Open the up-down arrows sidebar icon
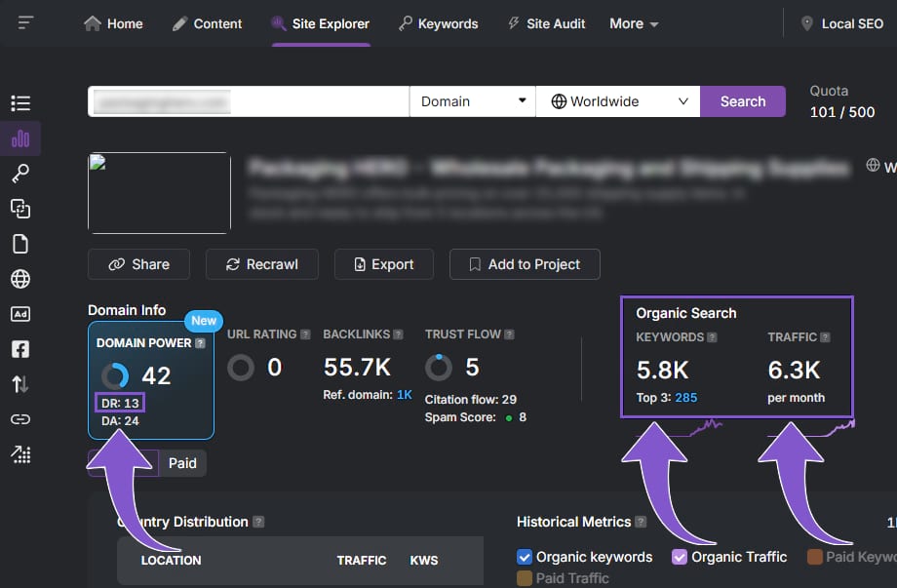 coord(20,384)
